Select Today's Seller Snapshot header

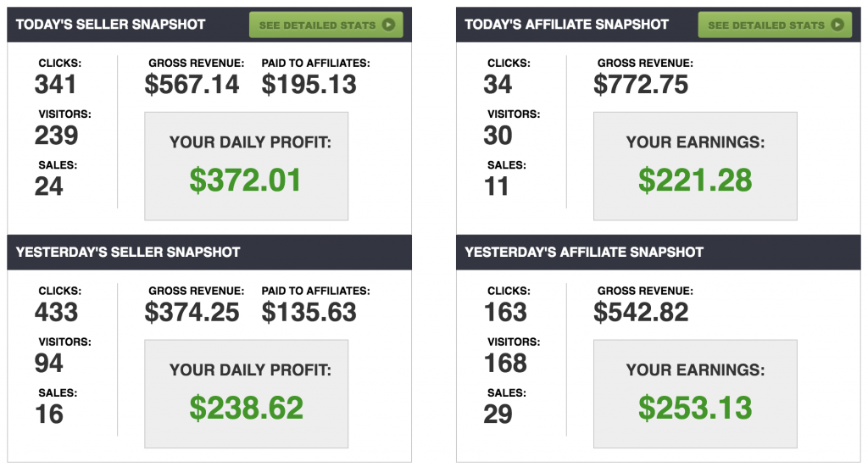[x=110, y=25]
